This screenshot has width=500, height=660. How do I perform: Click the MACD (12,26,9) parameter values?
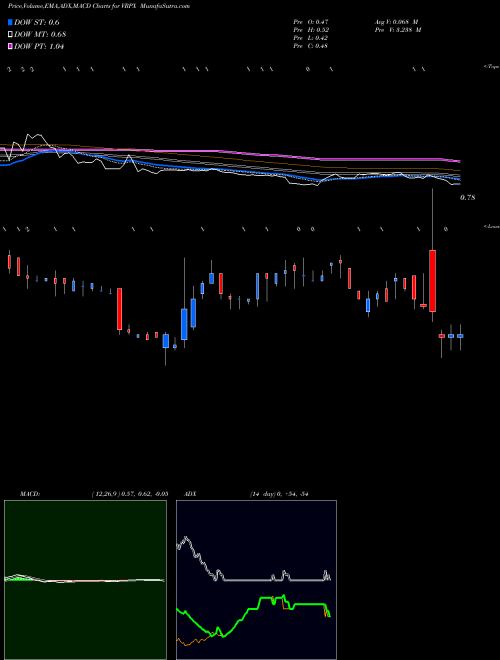point(130,494)
